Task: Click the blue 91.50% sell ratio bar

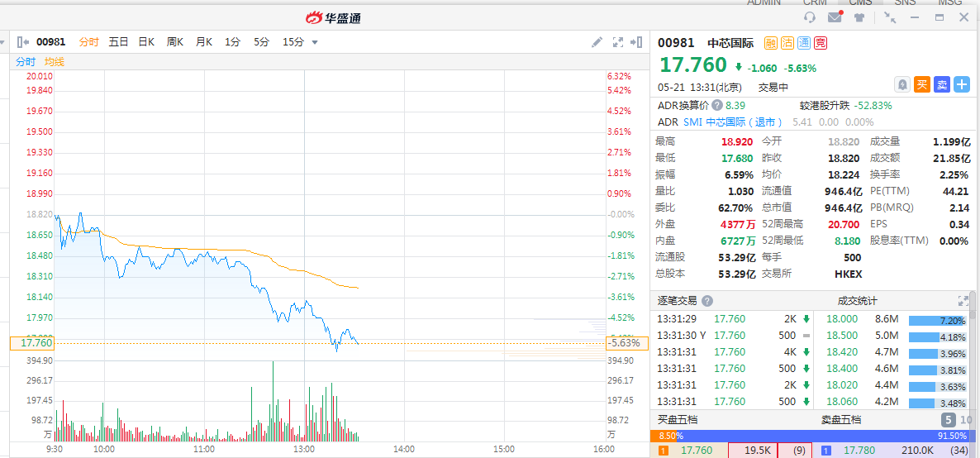Action: point(825,436)
